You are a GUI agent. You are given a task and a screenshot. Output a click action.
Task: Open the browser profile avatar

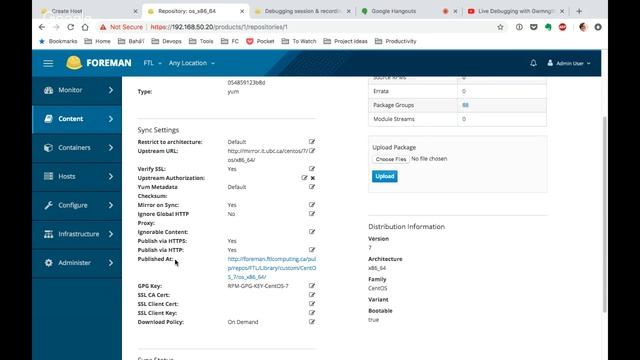click(583, 27)
